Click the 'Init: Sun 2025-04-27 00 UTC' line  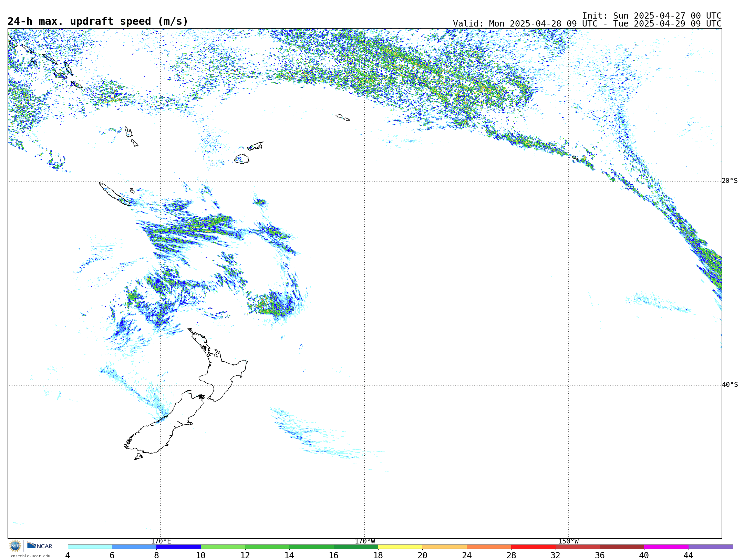(652, 16)
